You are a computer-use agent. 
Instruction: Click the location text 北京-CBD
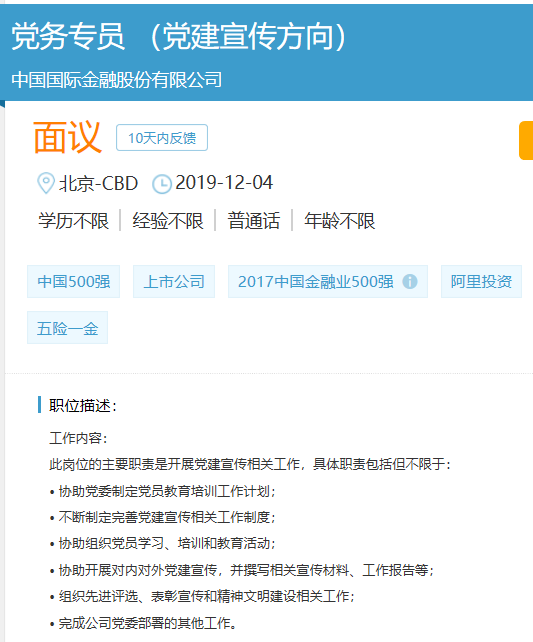click(99, 183)
